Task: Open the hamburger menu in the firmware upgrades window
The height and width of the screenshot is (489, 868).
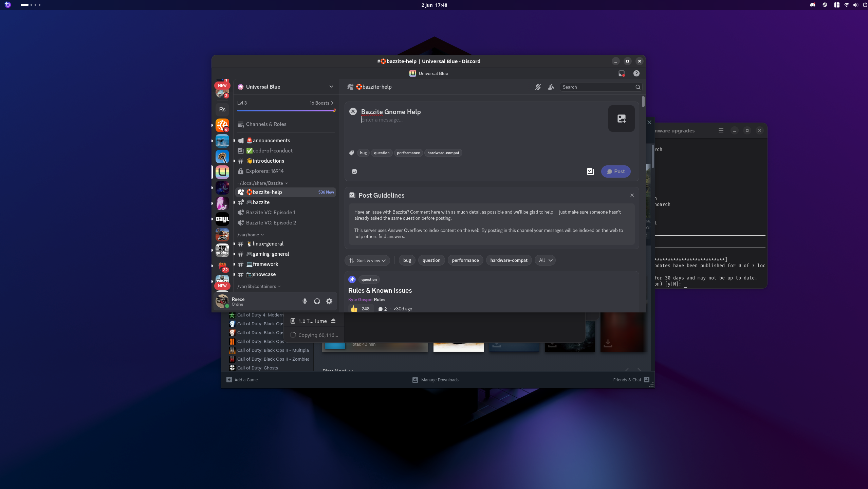Action: click(x=721, y=130)
